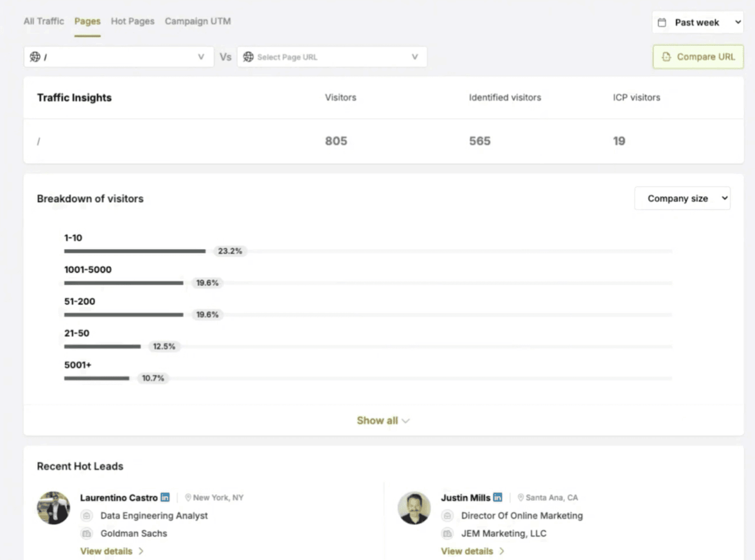Go to Campaign UTM tab
The width and height of the screenshot is (755, 560).
(198, 21)
